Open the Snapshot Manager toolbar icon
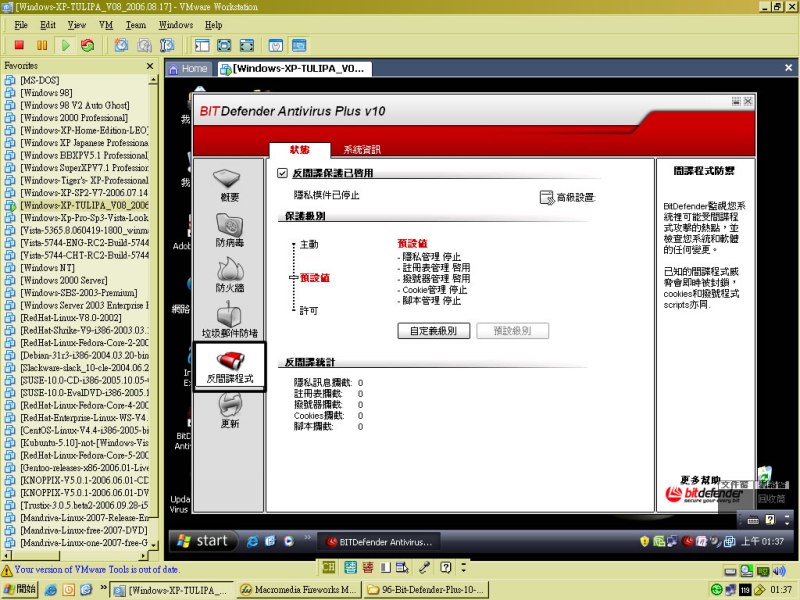800x600 pixels. [x=166, y=45]
